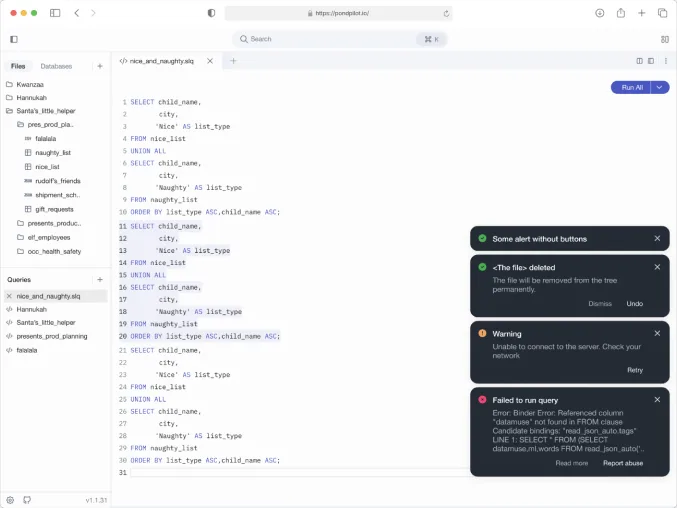677x508 pixels.
Task: Toggle the second panel layout icon
Action: point(651,61)
